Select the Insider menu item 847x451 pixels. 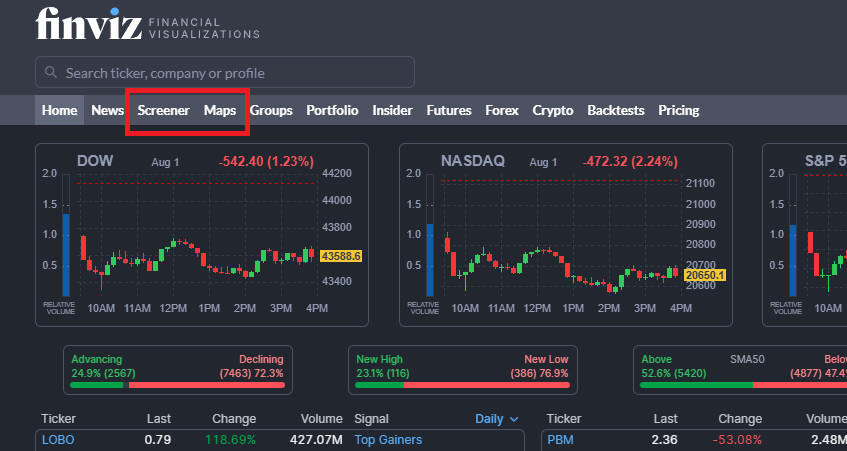click(x=392, y=111)
